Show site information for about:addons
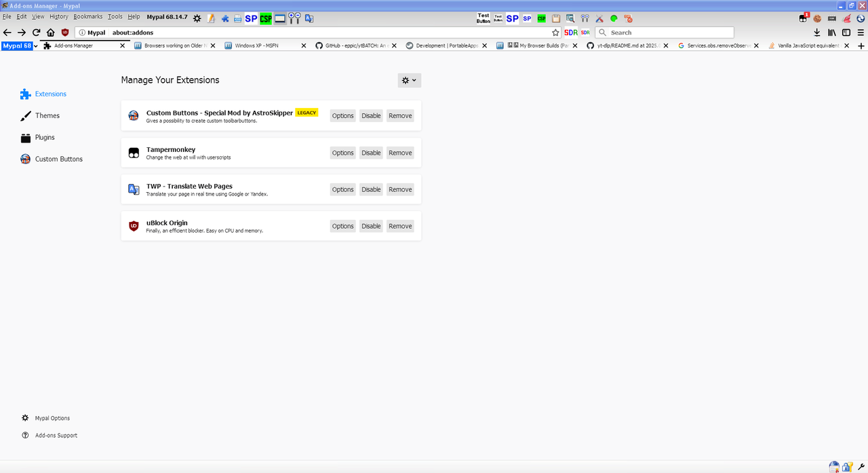This screenshot has width=868, height=473. point(82,32)
